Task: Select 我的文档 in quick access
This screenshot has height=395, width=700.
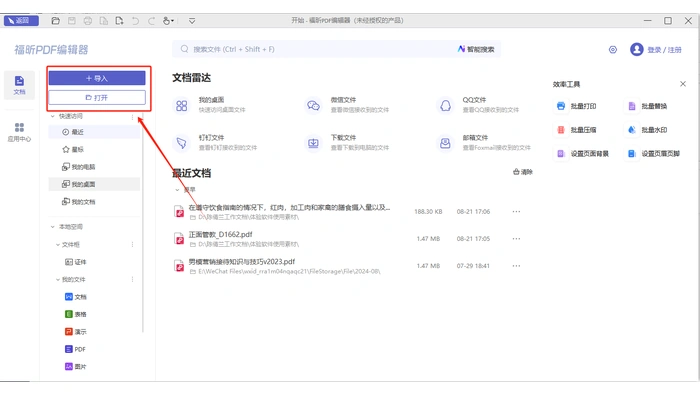Action: 94,201
